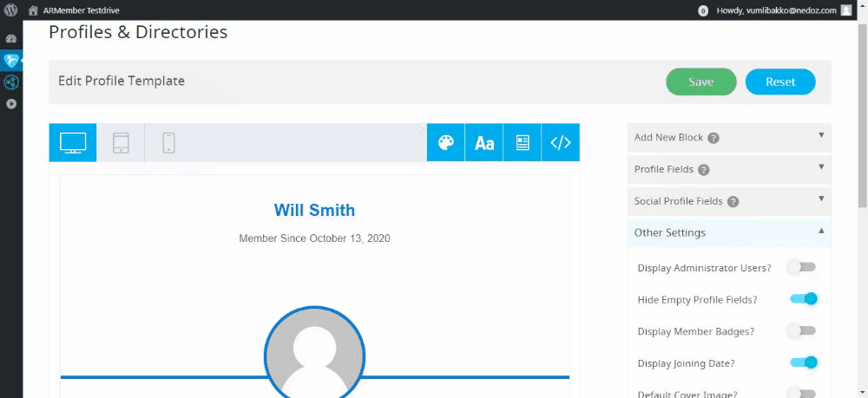Open ARMember menu in the sidebar

[x=11, y=60]
